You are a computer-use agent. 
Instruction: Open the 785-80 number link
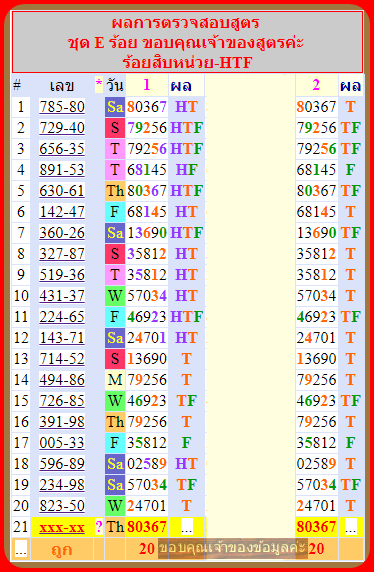coord(62,107)
